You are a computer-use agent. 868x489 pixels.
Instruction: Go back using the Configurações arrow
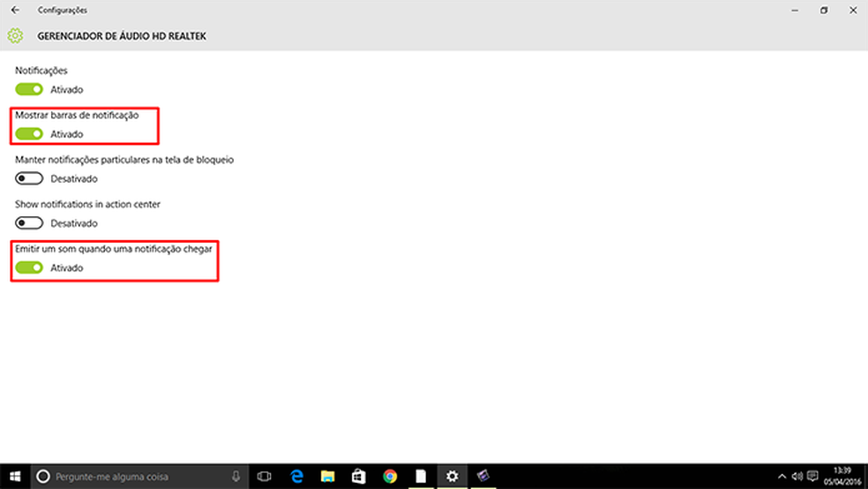pyautogui.click(x=16, y=10)
